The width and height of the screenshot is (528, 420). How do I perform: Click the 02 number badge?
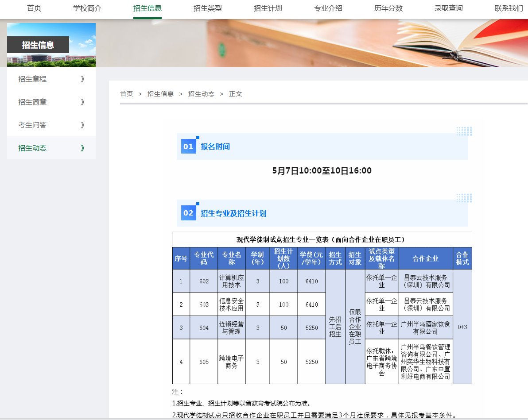[189, 213]
